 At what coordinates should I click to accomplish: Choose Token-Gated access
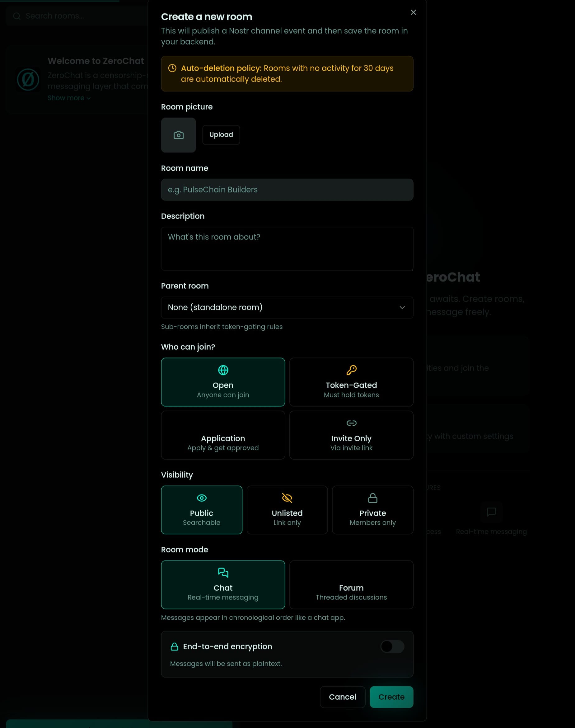tap(351, 382)
